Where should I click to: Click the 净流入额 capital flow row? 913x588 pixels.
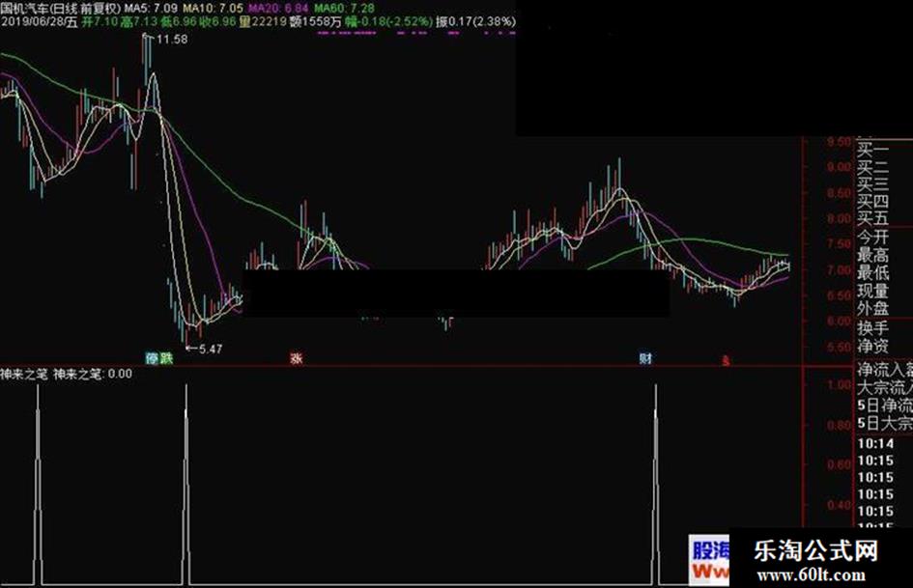pos(884,370)
